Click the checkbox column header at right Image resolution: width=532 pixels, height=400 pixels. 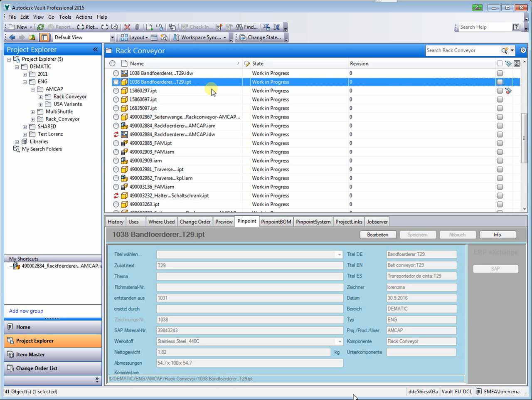click(500, 64)
